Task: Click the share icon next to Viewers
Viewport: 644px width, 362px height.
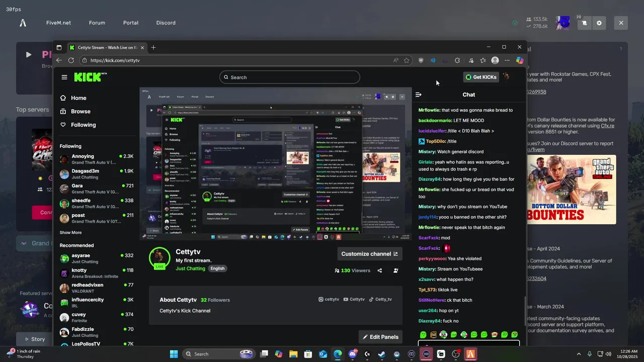Action: point(380,270)
